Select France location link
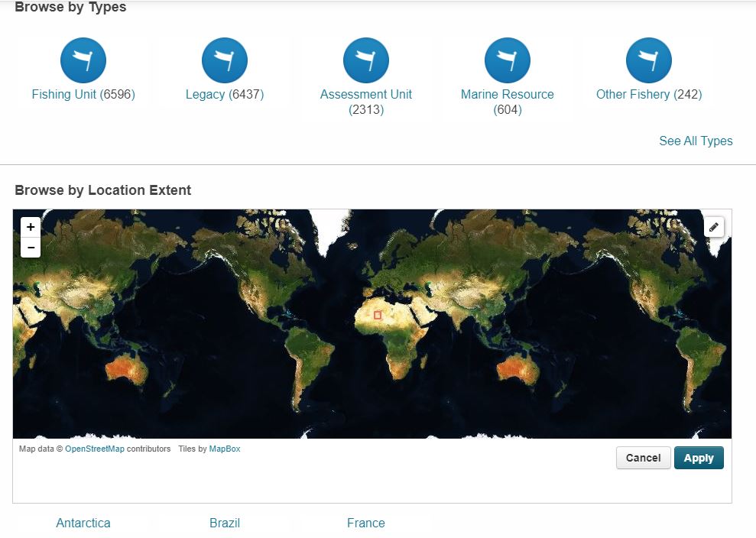756x538 pixels. tap(366, 523)
